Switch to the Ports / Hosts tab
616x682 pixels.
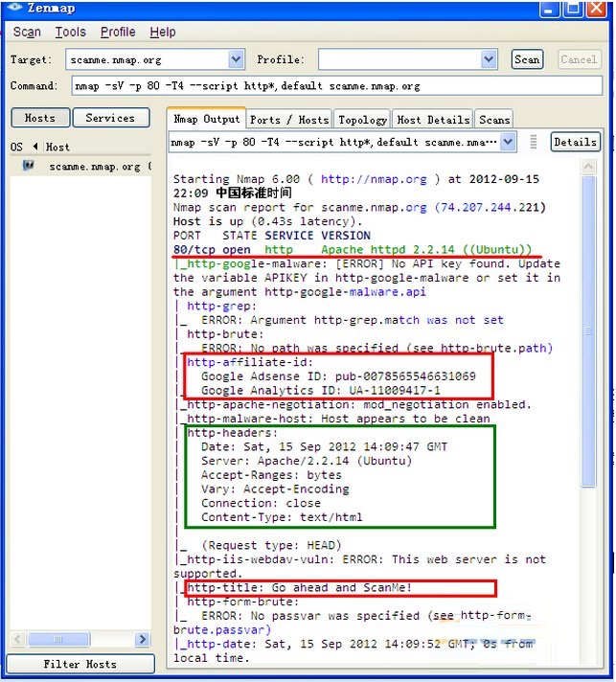[288, 120]
